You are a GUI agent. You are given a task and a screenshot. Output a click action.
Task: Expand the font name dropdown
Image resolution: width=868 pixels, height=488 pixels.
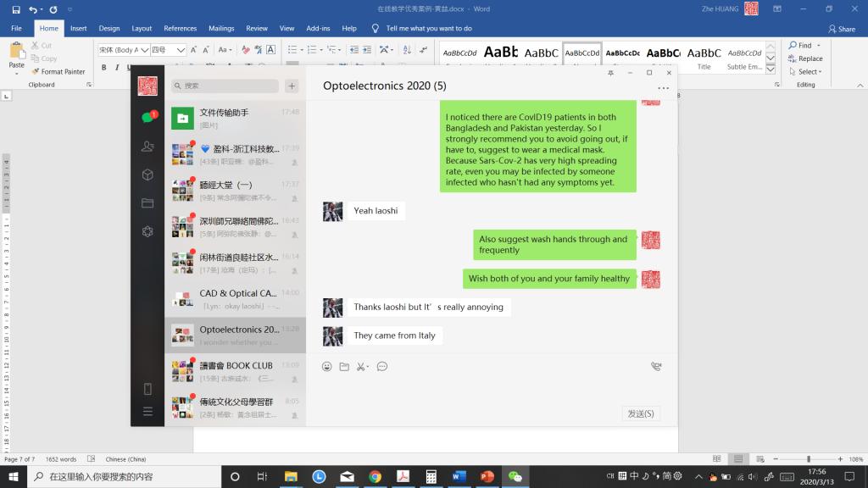pyautogui.click(x=145, y=50)
